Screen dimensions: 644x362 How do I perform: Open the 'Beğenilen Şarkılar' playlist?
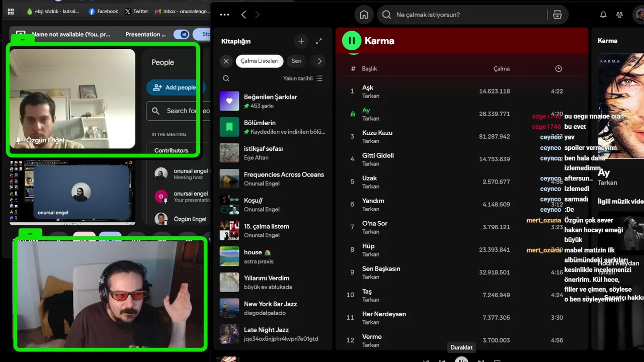(x=273, y=101)
